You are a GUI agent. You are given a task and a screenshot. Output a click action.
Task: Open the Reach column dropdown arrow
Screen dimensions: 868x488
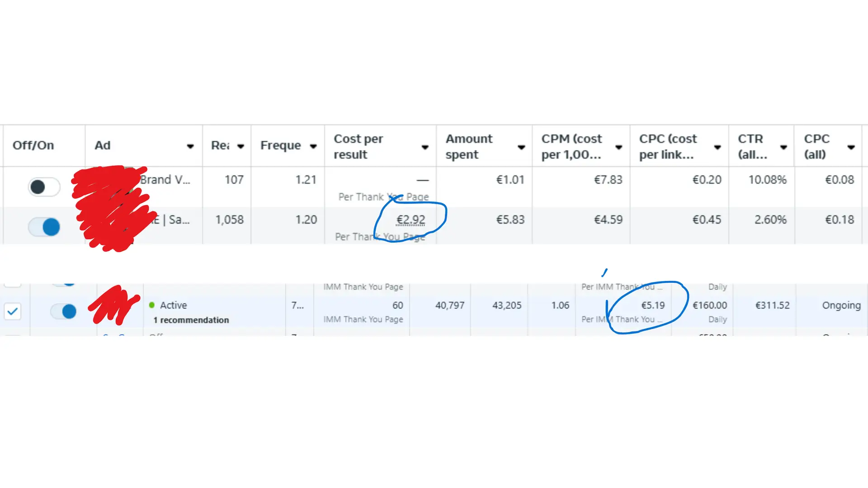tap(241, 146)
